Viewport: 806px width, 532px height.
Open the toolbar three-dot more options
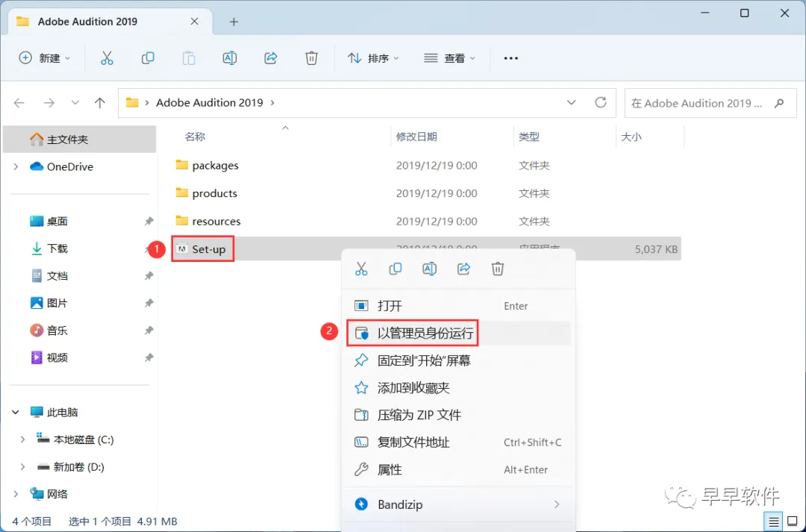click(x=510, y=58)
